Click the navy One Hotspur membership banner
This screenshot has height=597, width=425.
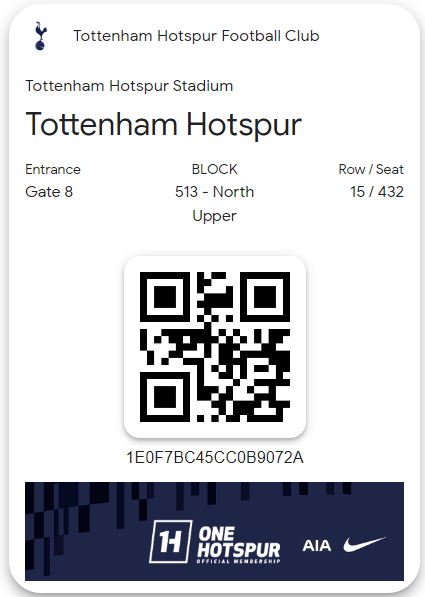point(214,531)
